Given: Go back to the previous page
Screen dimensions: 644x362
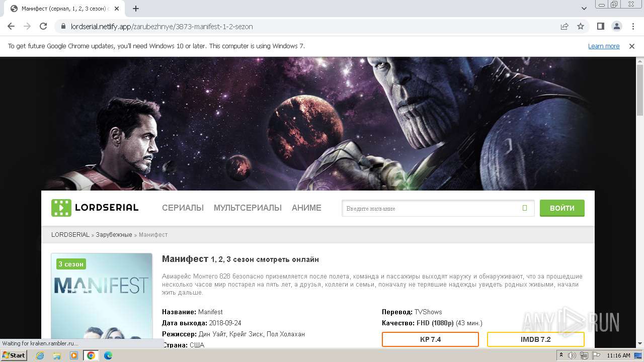Looking at the screenshot, I should coord(11,26).
